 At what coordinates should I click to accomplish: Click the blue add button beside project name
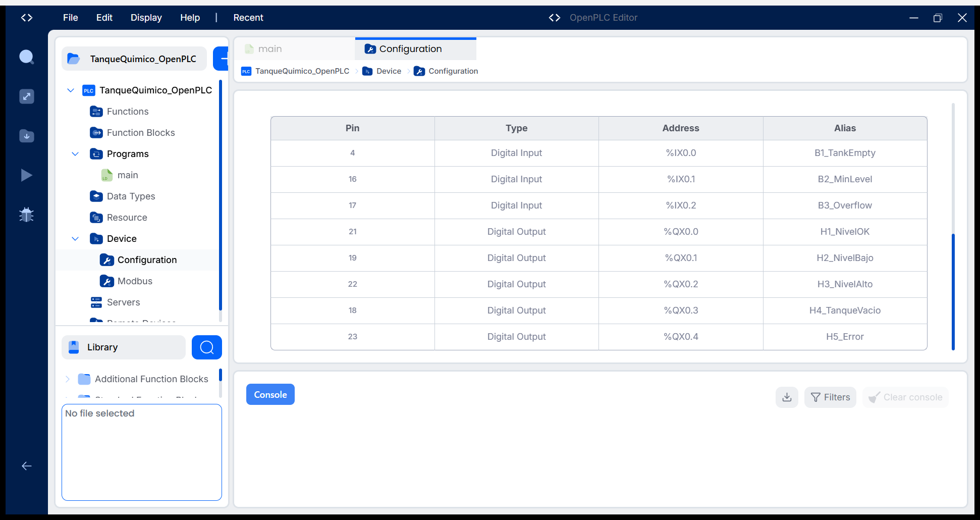222,59
